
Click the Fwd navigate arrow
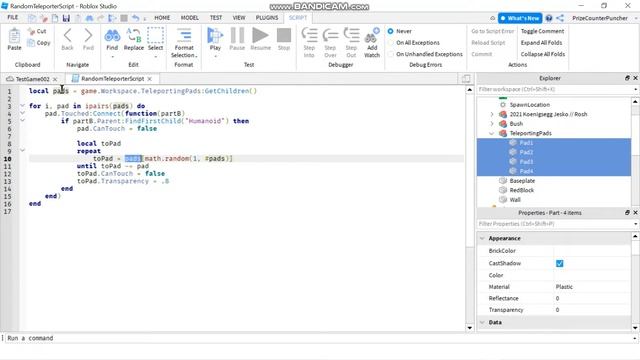tap(88, 36)
